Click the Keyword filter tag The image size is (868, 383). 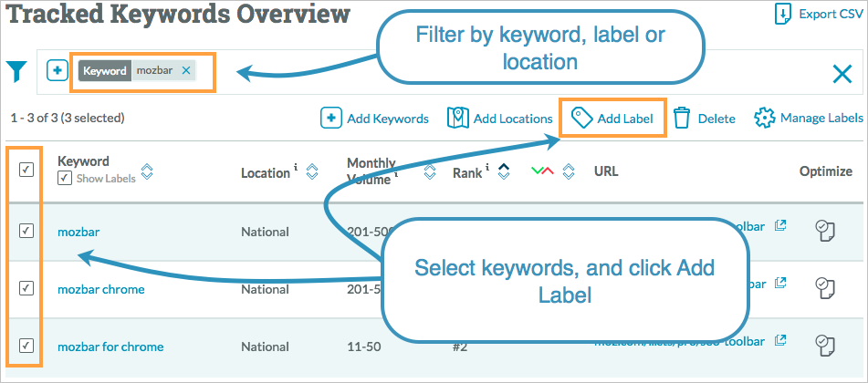[x=105, y=70]
